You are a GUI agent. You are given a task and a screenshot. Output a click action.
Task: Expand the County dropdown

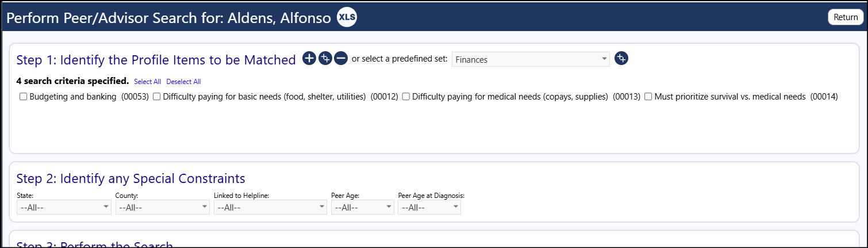pos(163,207)
